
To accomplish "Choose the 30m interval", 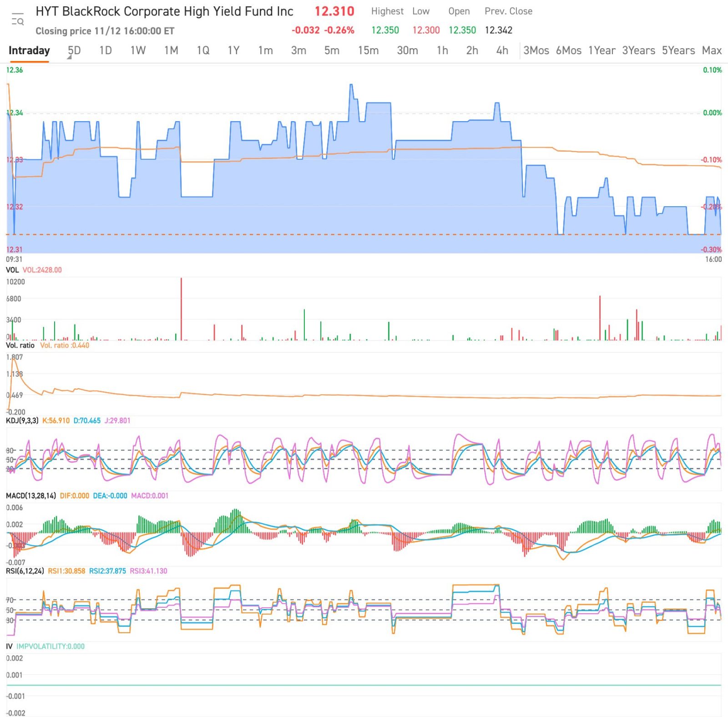I will click(407, 51).
